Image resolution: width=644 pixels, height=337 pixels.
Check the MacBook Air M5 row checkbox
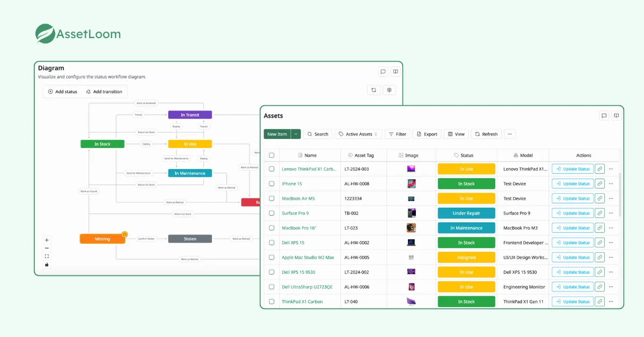point(272,199)
